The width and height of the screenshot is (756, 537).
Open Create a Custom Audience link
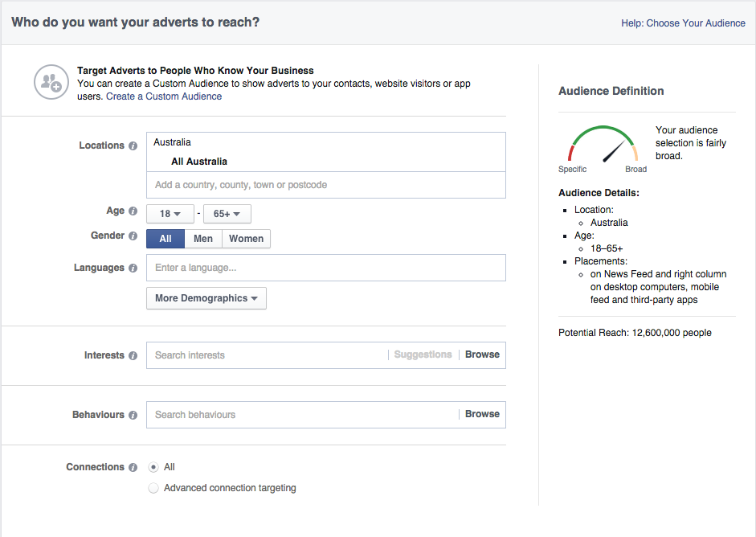tap(164, 96)
